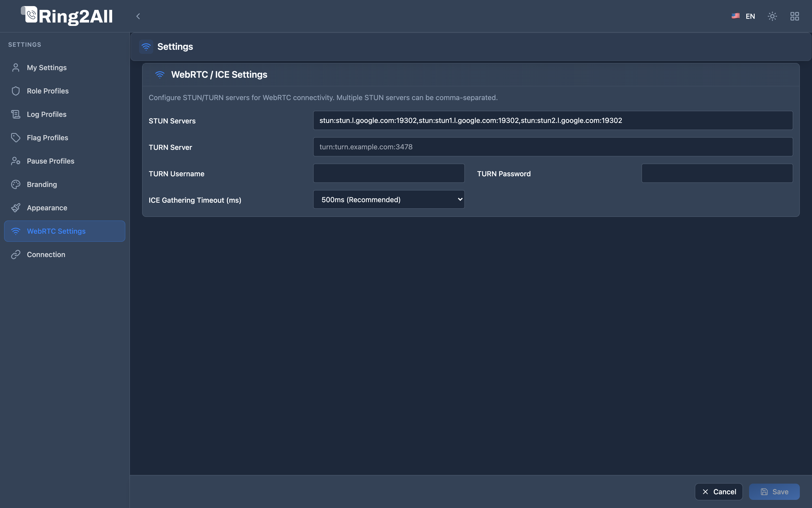Click the Connection link icon
The image size is (812, 508).
point(16,254)
